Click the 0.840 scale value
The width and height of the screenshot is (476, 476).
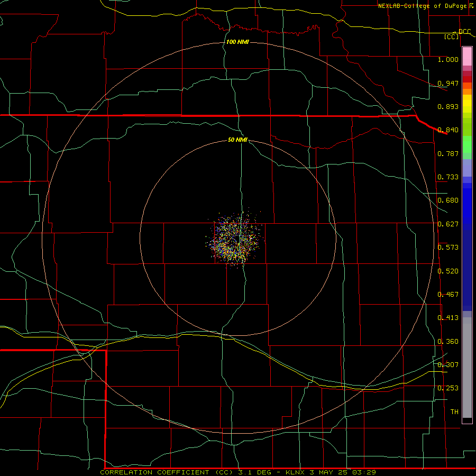tap(448, 130)
